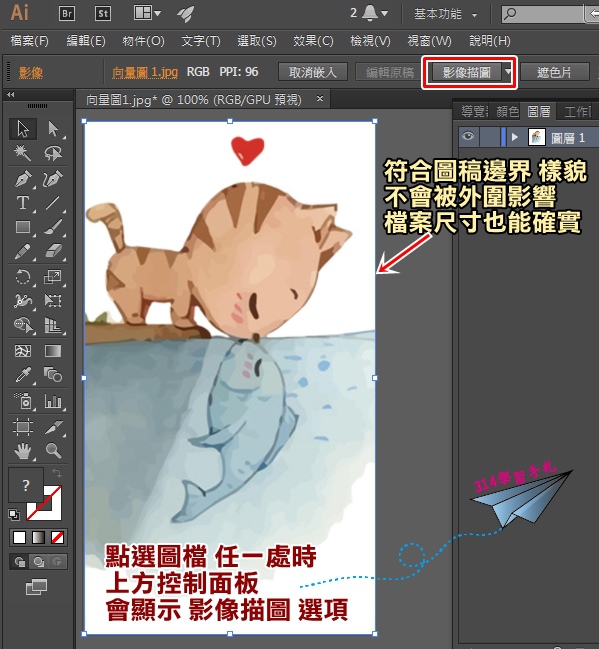Select the Free Transform tool
This screenshot has height=649, width=599.
pyautogui.click(x=53, y=300)
